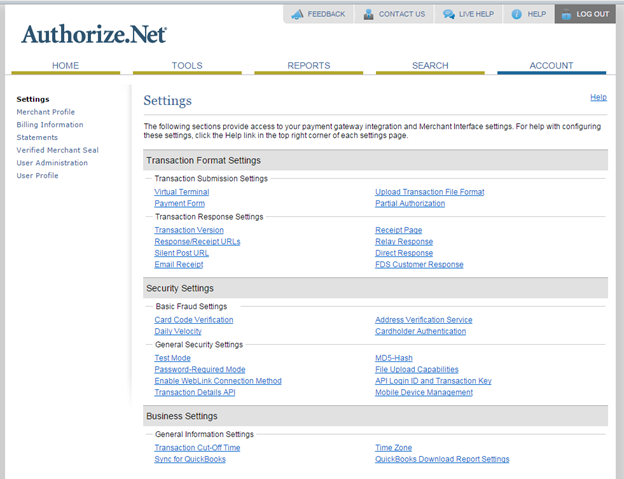Click the Contact Us person icon
The image size is (624, 479).
point(369,14)
